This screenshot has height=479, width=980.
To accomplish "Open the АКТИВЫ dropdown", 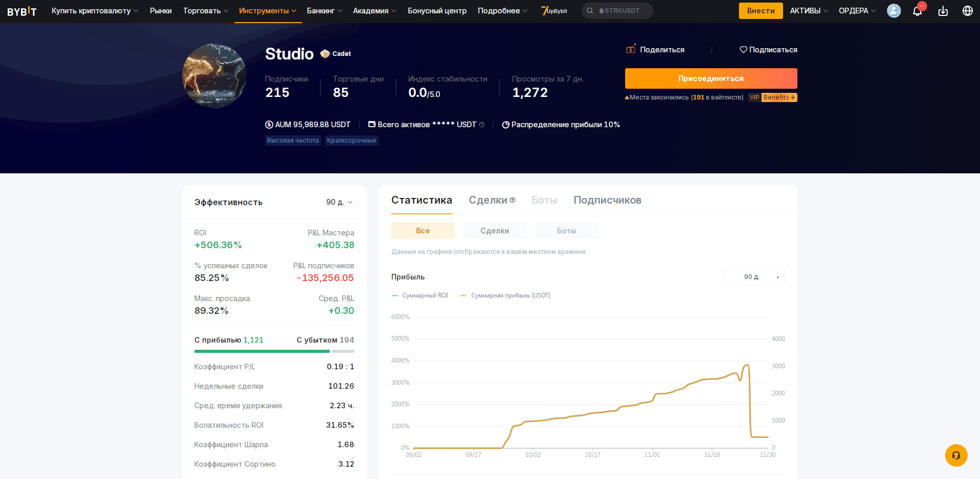I will 809,11.
